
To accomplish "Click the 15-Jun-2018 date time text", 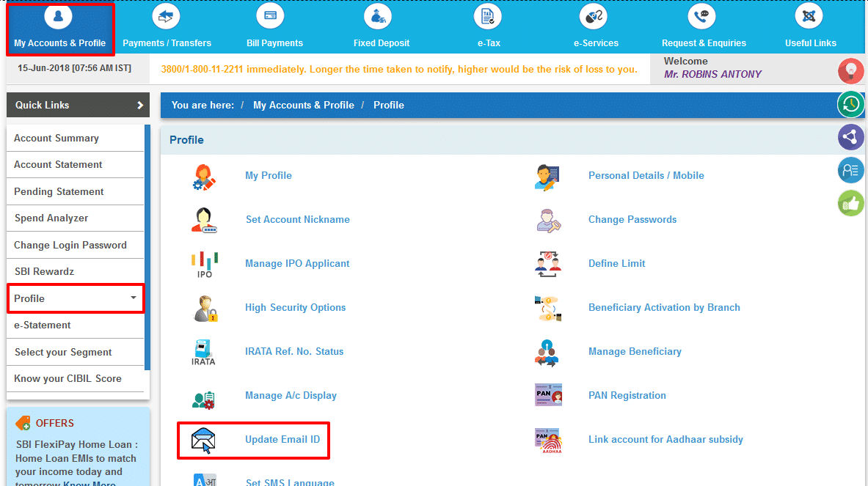I will (74, 68).
